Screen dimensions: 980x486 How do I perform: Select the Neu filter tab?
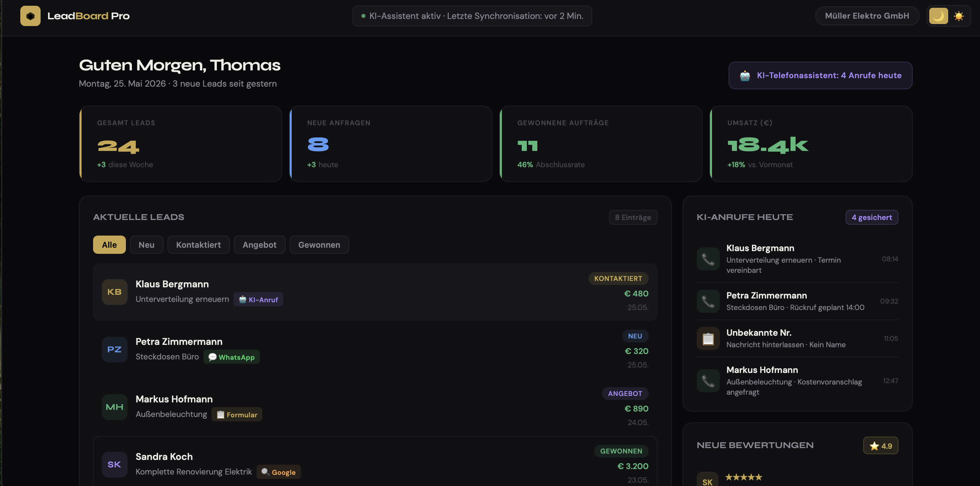pyautogui.click(x=147, y=245)
